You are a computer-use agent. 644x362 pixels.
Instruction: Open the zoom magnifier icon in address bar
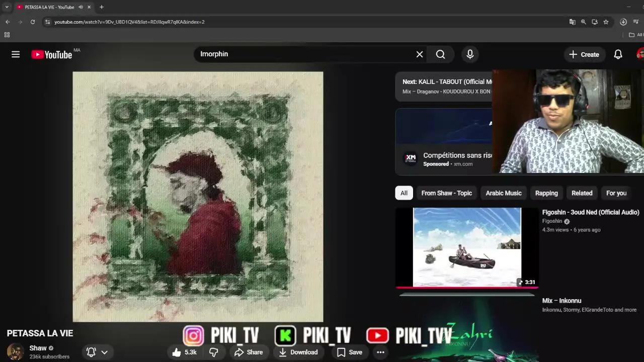583,22
